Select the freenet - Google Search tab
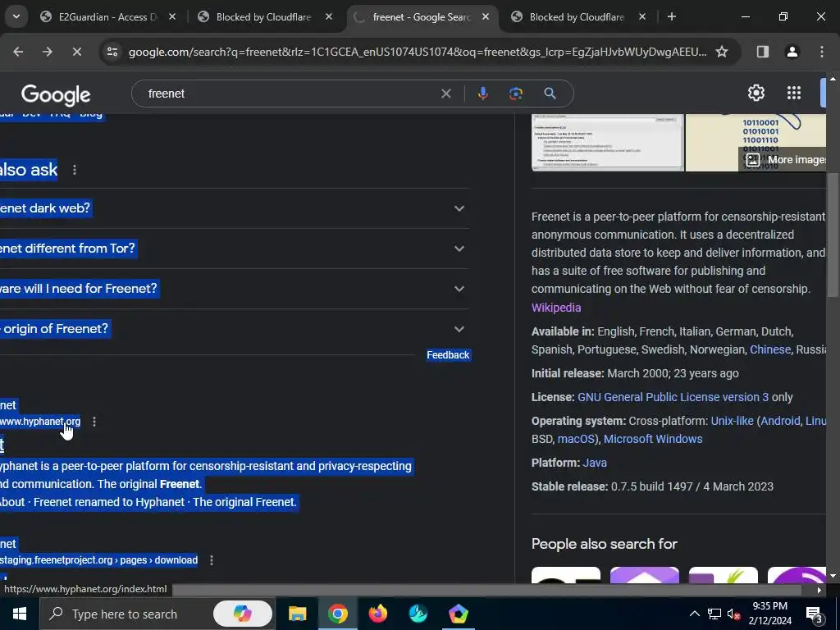Screen dimensions: 840x630 coord(422,16)
